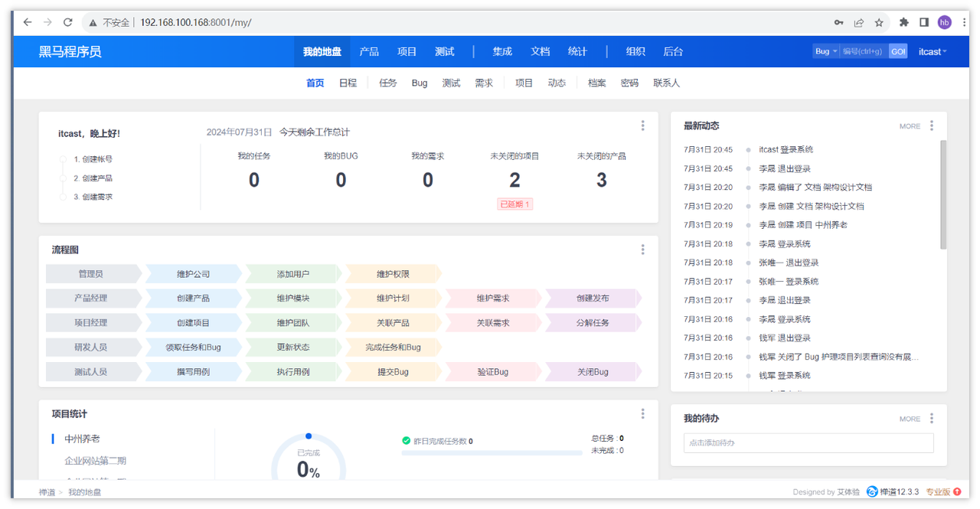
Task: Open the 联系人 sub-tab
Action: (x=667, y=83)
